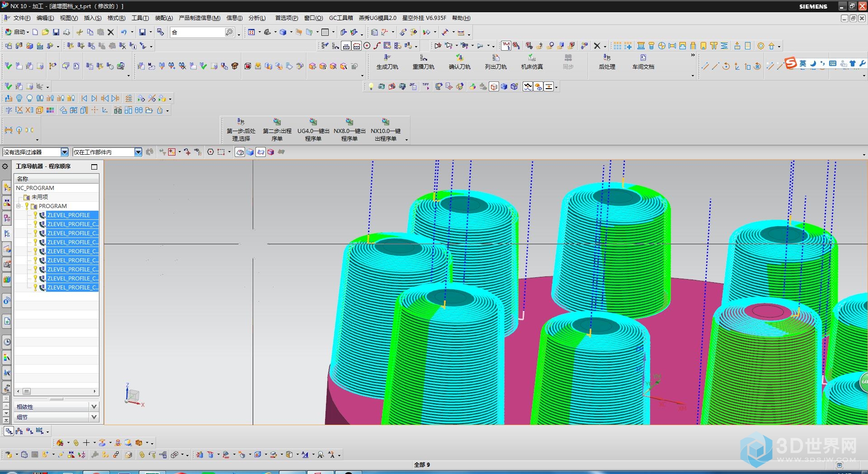The width and height of the screenshot is (868, 474).
Task: Open the 没有选择过滤器 filter dropdown
Action: pos(64,152)
